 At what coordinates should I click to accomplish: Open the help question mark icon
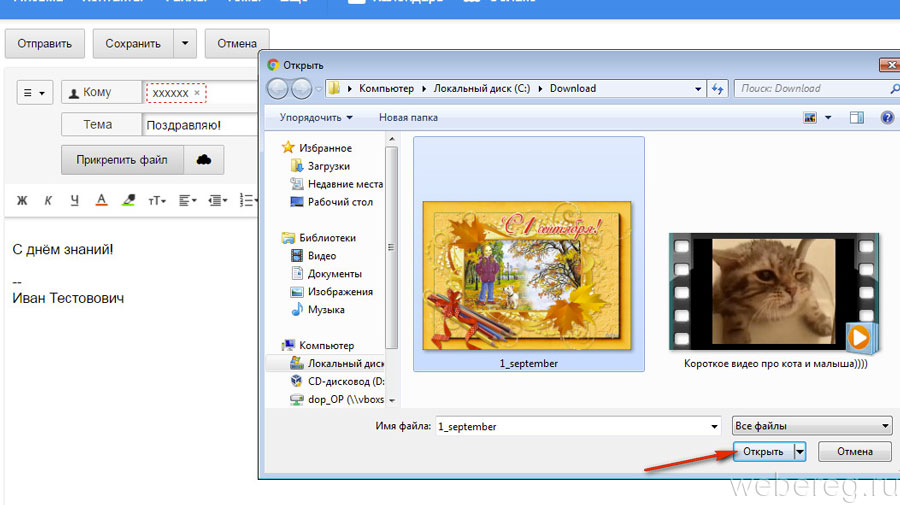887,118
